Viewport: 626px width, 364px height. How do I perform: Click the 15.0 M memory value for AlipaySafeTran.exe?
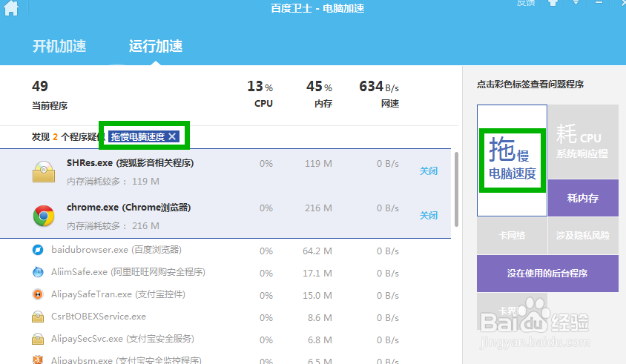[x=317, y=296]
